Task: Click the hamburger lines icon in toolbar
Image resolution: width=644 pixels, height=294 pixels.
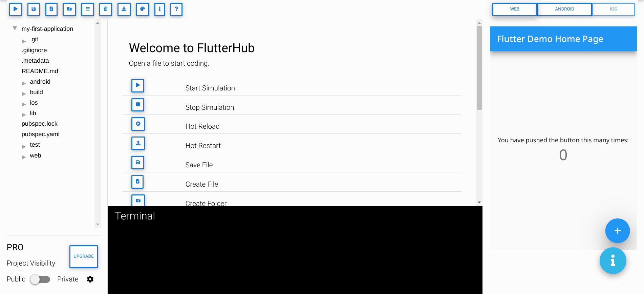Action: [x=87, y=9]
